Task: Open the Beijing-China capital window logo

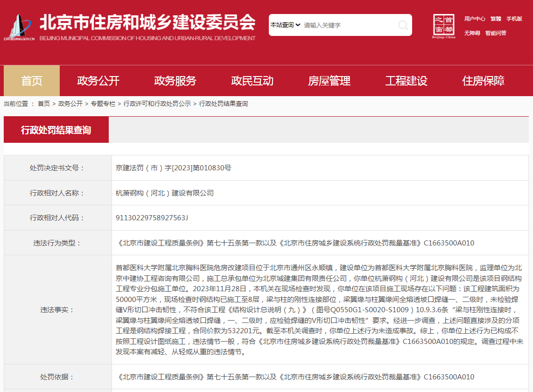Action: [x=443, y=26]
